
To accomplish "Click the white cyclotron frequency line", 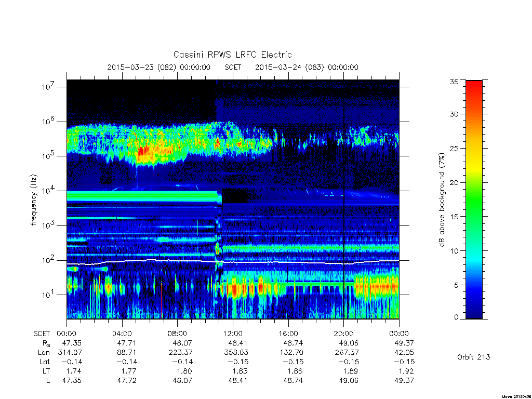I will (233, 262).
